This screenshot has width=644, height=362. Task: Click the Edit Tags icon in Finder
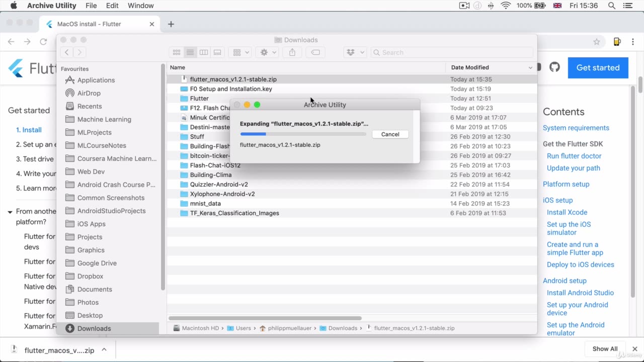[x=315, y=52]
